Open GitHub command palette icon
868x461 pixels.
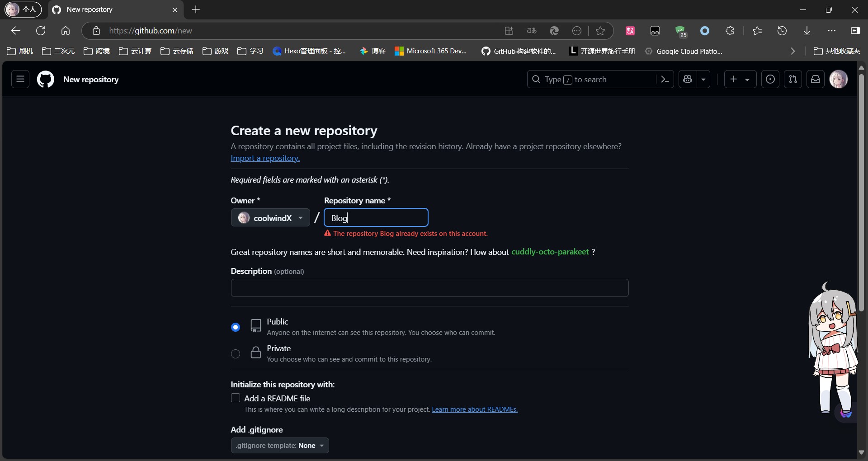(665, 80)
